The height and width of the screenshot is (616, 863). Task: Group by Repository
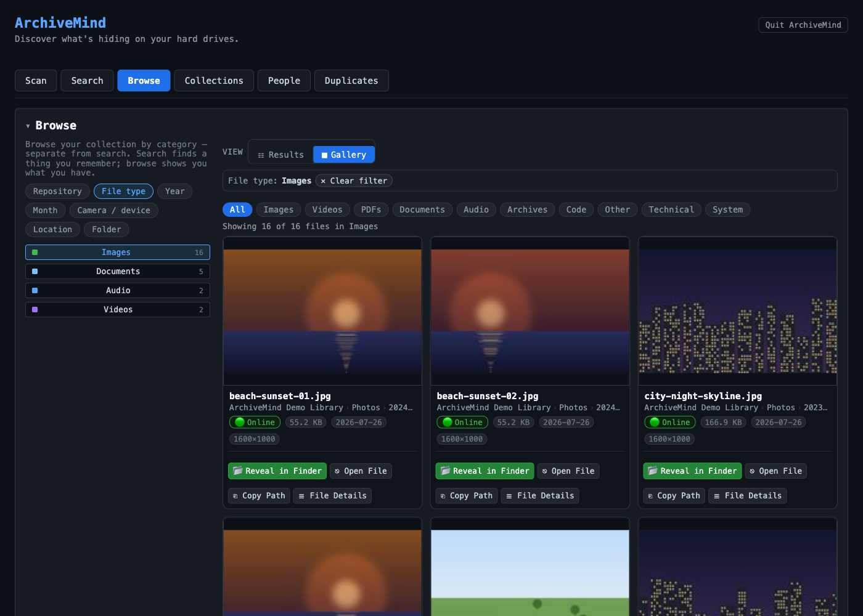(x=57, y=192)
